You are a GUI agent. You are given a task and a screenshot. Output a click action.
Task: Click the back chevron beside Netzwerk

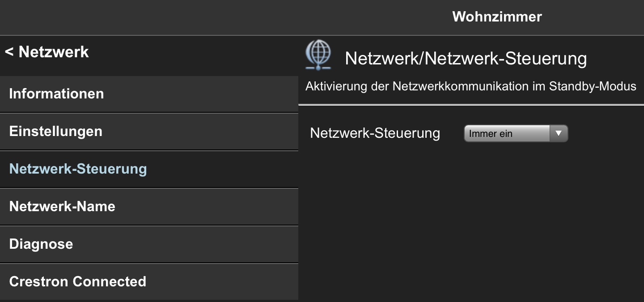pos(9,52)
